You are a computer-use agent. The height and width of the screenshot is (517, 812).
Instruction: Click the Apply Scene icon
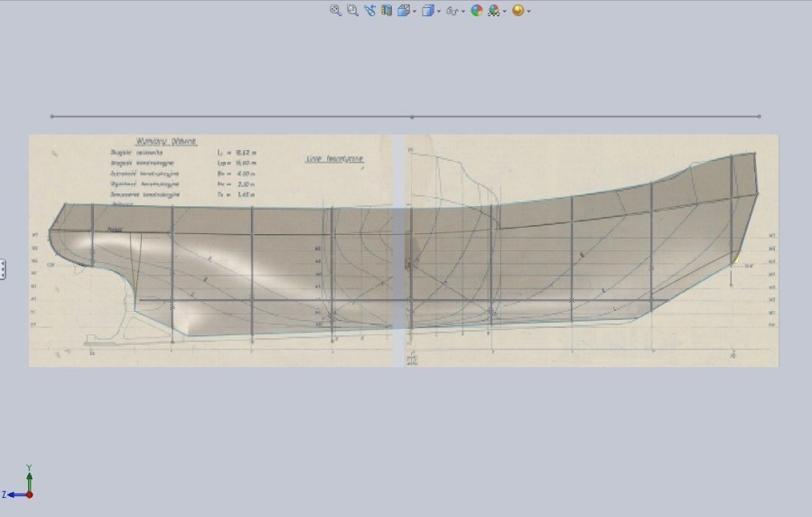pyautogui.click(x=494, y=11)
